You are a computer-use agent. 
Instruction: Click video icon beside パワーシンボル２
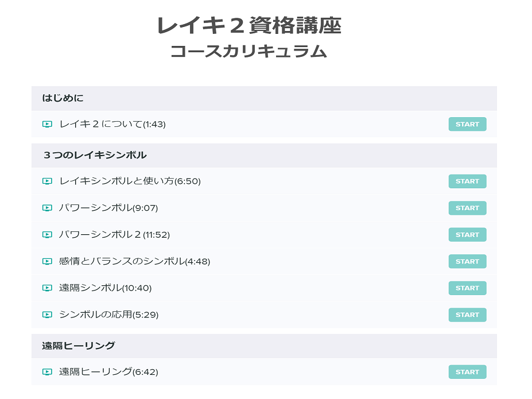(47, 235)
